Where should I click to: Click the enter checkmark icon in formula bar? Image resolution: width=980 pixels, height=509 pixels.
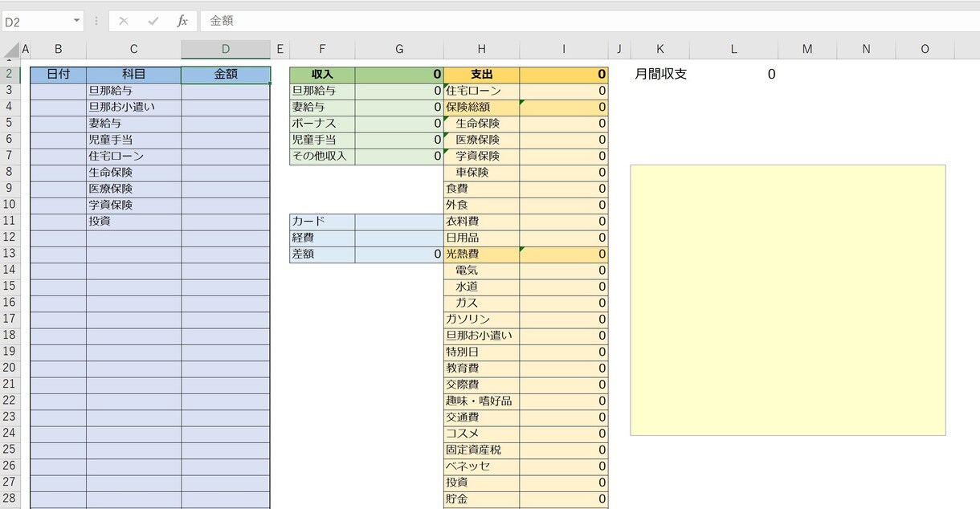[153, 21]
